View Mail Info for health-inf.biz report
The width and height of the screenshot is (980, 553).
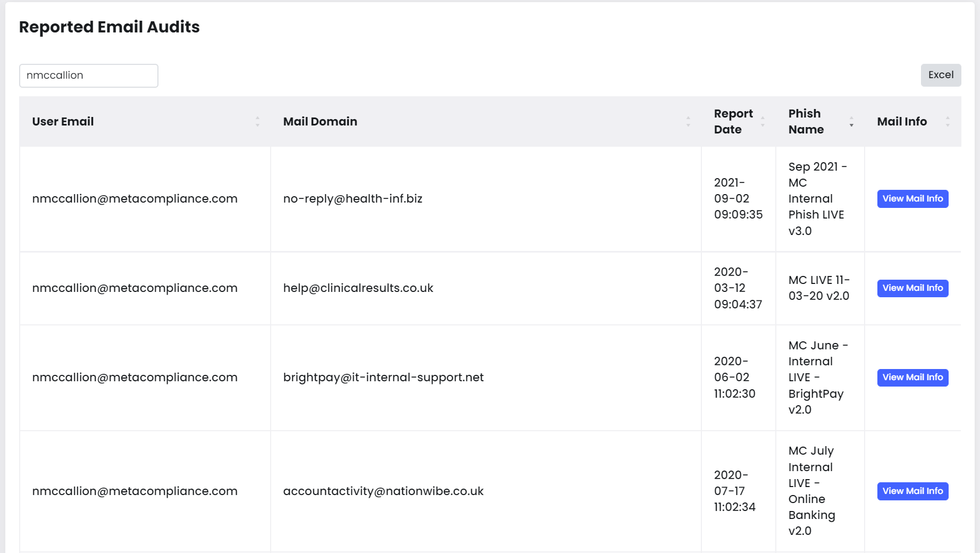pyautogui.click(x=912, y=199)
